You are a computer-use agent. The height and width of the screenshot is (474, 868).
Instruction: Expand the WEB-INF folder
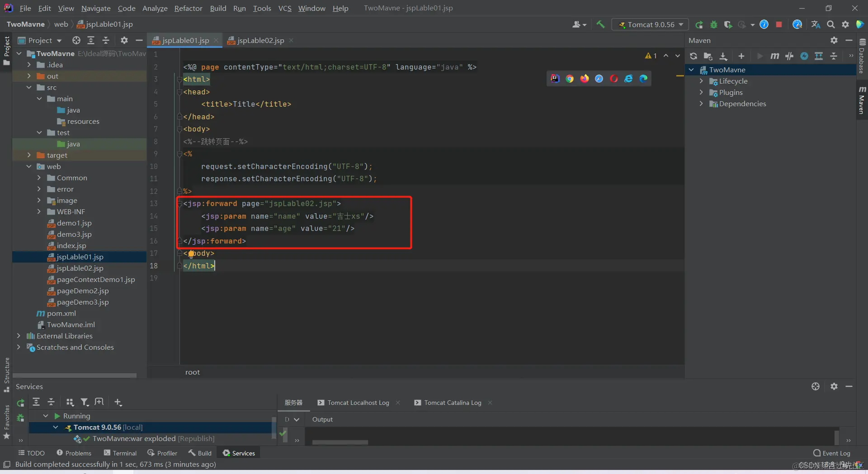(x=39, y=211)
